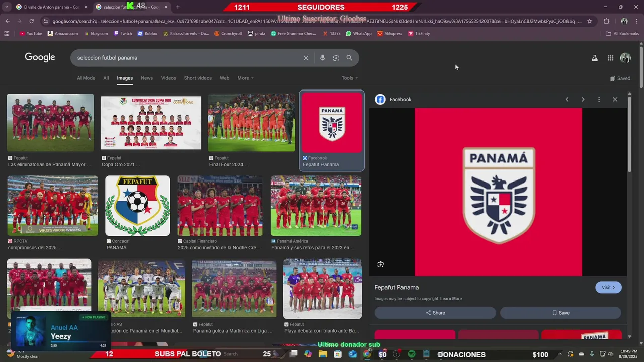
Task: Go to Google homepage via logo
Action: coord(40,57)
